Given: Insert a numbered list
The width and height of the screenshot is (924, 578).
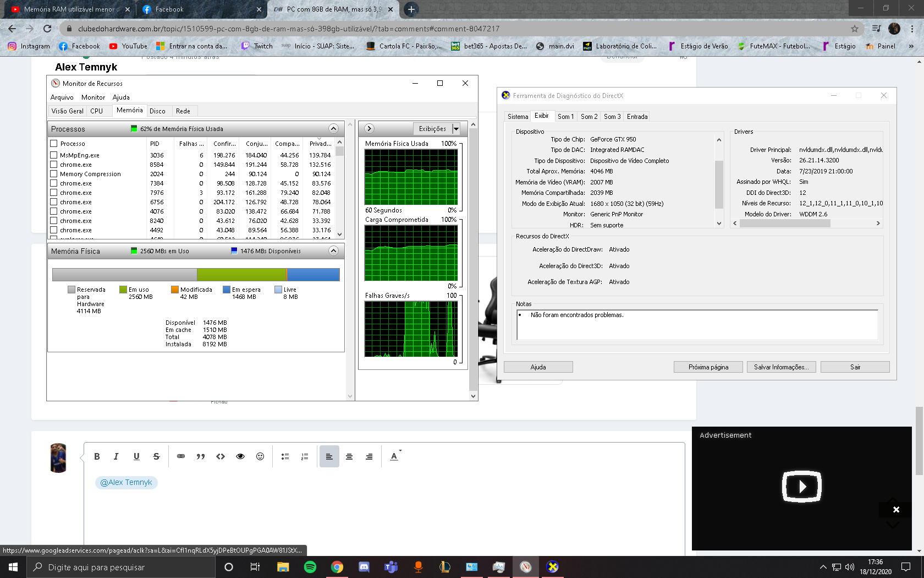Looking at the screenshot, I should pyautogui.click(x=305, y=456).
